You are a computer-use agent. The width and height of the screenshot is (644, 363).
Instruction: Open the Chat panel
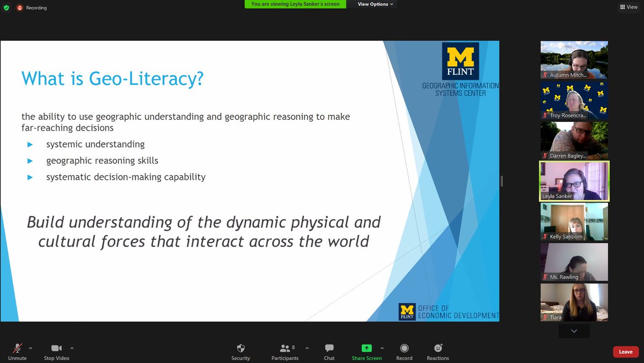328,351
